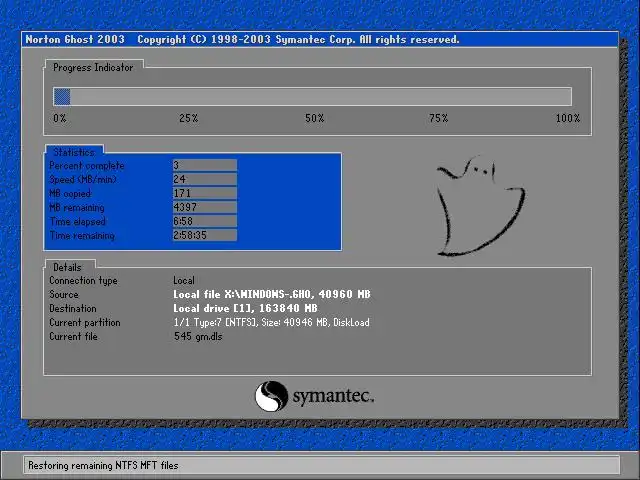Click the MB copied value 171
Image resolution: width=640 pixels, height=480 pixels.
204,193
